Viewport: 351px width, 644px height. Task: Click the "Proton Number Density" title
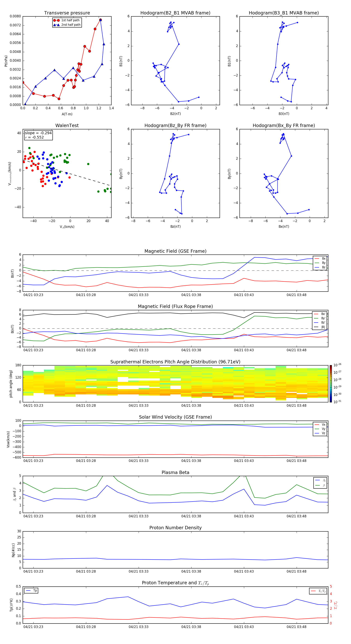[x=175, y=528]
